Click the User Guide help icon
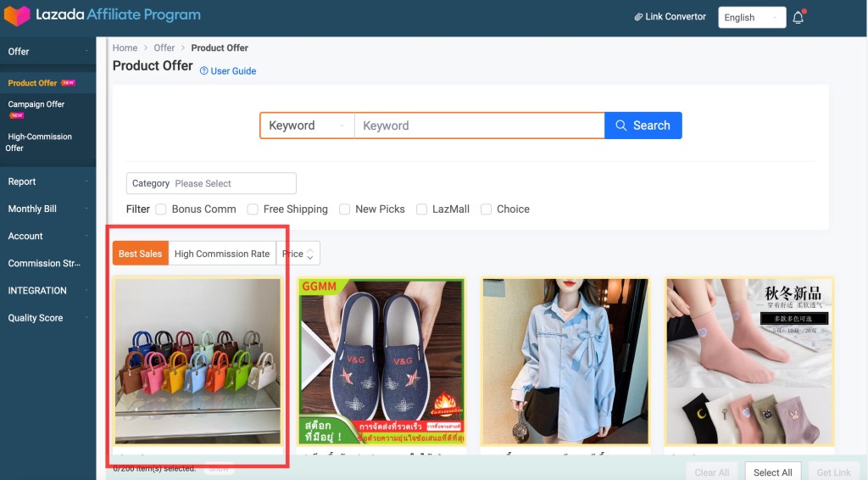This screenshot has height=480, width=868. pos(203,71)
